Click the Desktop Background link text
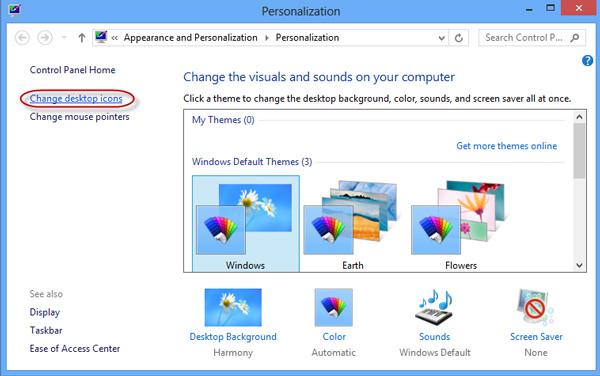Viewport: 600px width, 376px height. click(233, 337)
